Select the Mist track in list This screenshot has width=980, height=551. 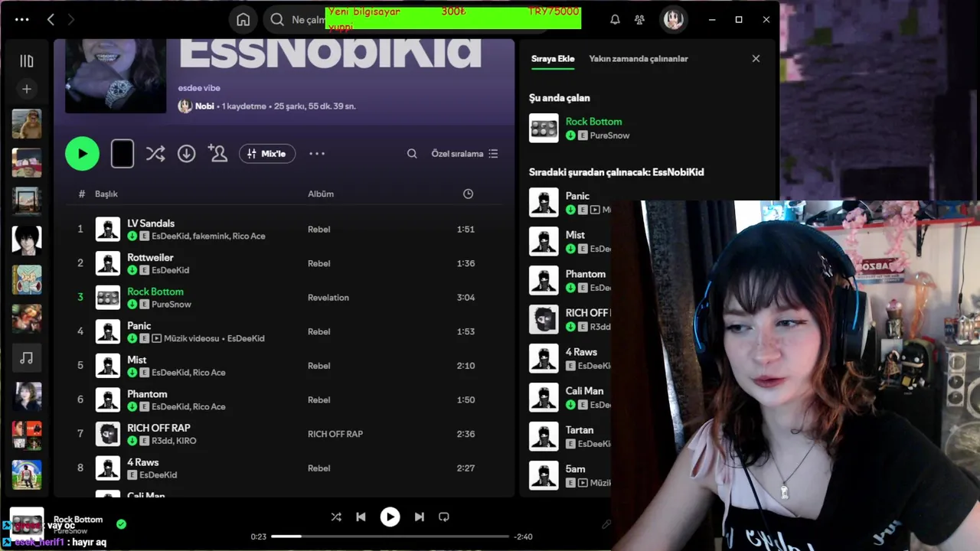pos(137,360)
